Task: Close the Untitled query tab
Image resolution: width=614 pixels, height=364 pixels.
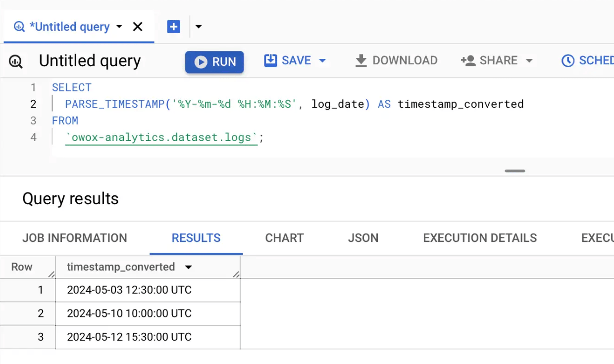Action: point(138,27)
